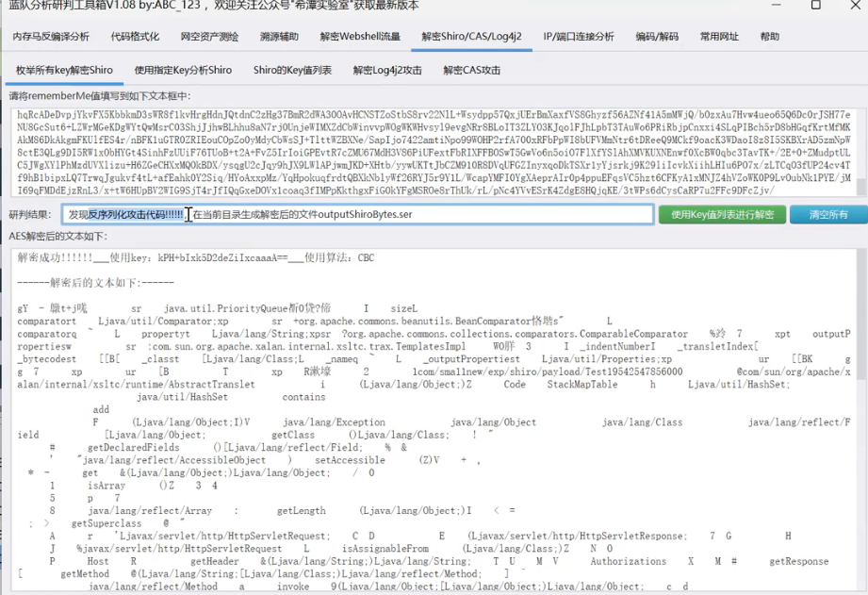
Task: Close the 蓝队分析研判工具箱 window
Action: 855,5
